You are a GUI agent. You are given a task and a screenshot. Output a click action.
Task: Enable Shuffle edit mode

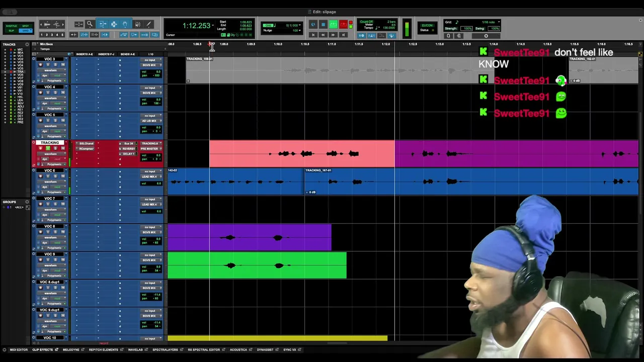(x=12, y=26)
